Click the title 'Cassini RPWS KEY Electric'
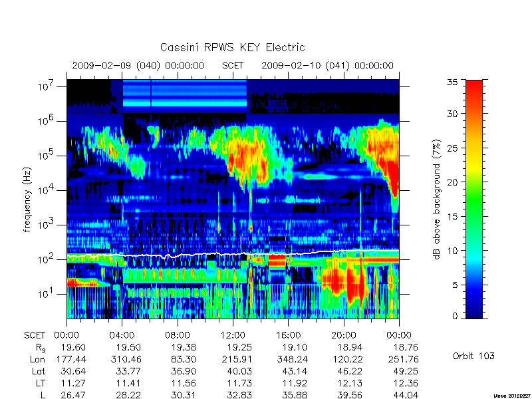Image resolution: width=532 pixels, height=399 pixels. pyautogui.click(x=232, y=47)
